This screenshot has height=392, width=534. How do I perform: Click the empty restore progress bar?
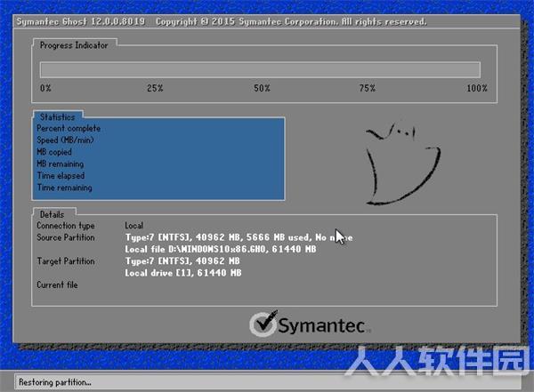(260, 69)
